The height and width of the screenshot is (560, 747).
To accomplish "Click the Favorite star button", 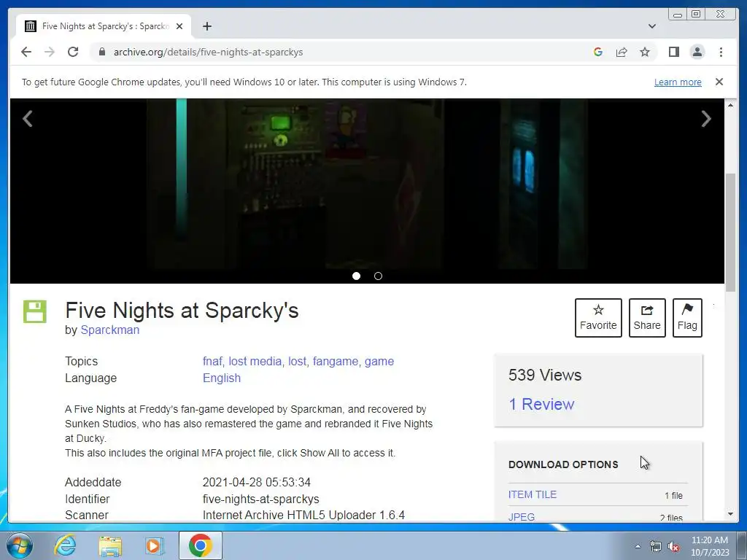I will click(x=598, y=318).
